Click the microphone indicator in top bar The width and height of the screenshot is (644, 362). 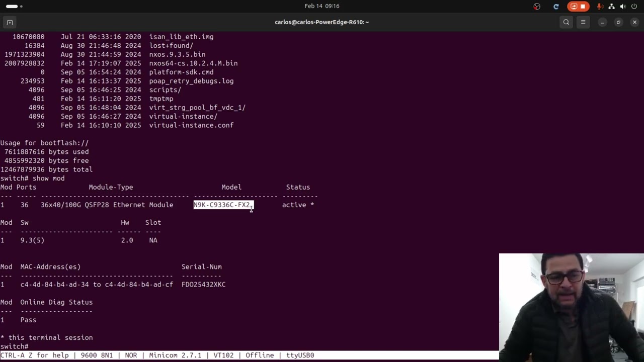(x=600, y=7)
